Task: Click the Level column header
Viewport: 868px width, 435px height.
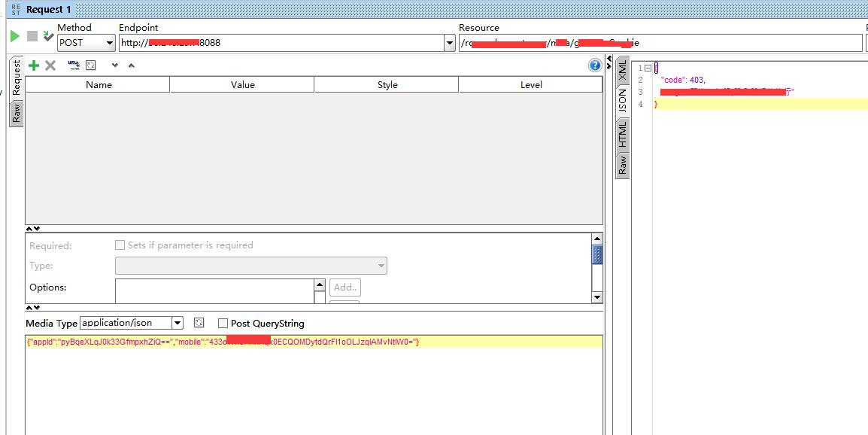Action: [x=531, y=85]
